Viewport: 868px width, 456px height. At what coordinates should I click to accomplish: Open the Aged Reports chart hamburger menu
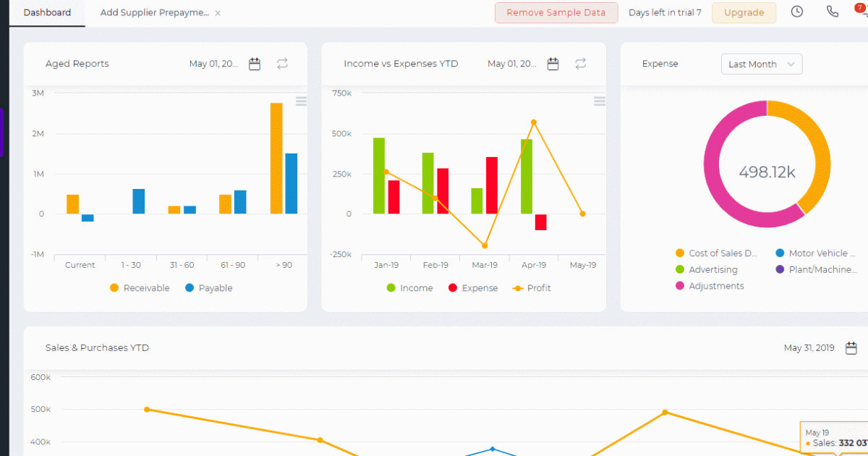click(301, 101)
